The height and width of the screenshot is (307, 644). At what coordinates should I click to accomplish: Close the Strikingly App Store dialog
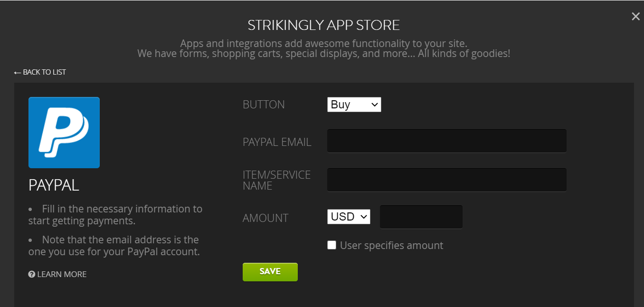click(x=635, y=17)
